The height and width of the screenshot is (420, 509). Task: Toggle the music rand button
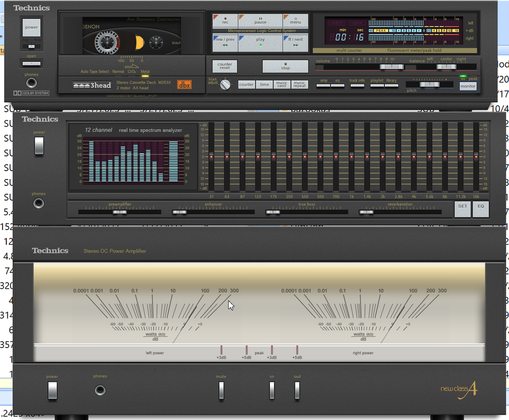[x=282, y=85]
